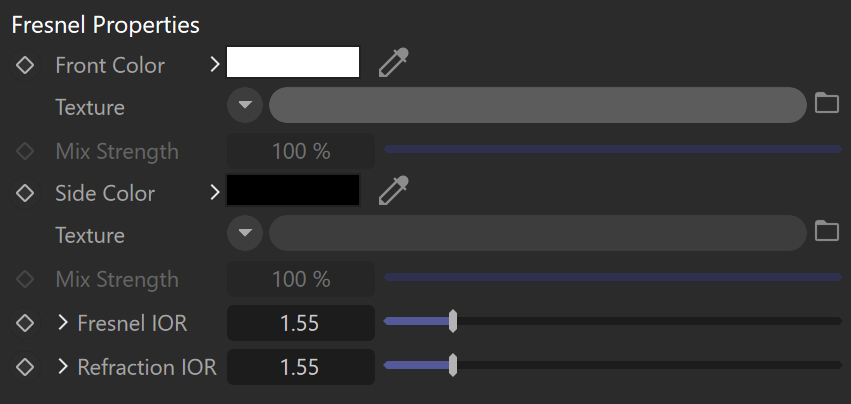Image resolution: width=851 pixels, height=404 pixels.
Task: Browse folder for the Front Color texture
Action: click(827, 103)
